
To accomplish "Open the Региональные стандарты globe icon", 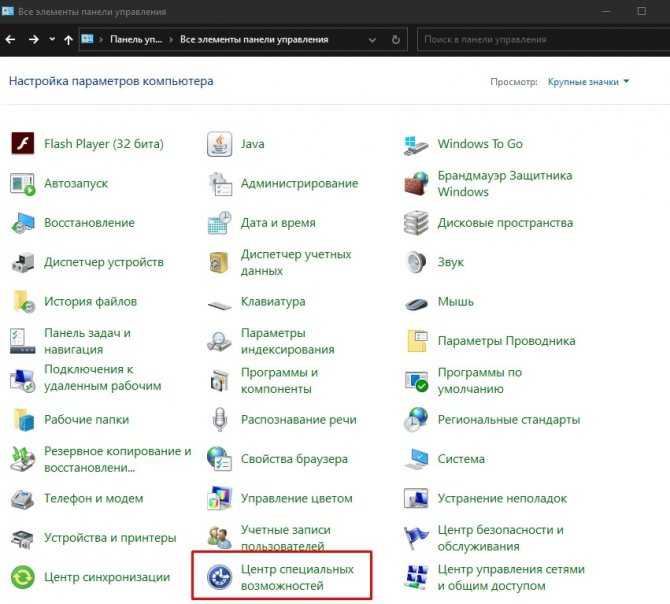I will pyautogui.click(x=416, y=419).
